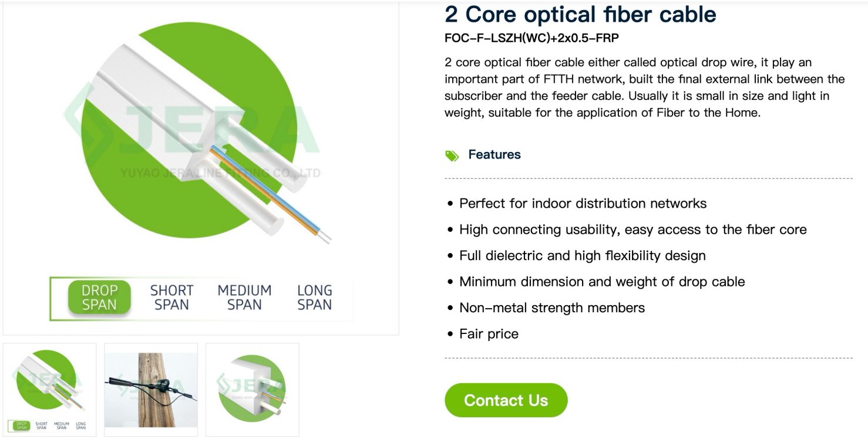Choose the LONG SPAN label
The height and width of the screenshot is (439, 868).
(315, 298)
